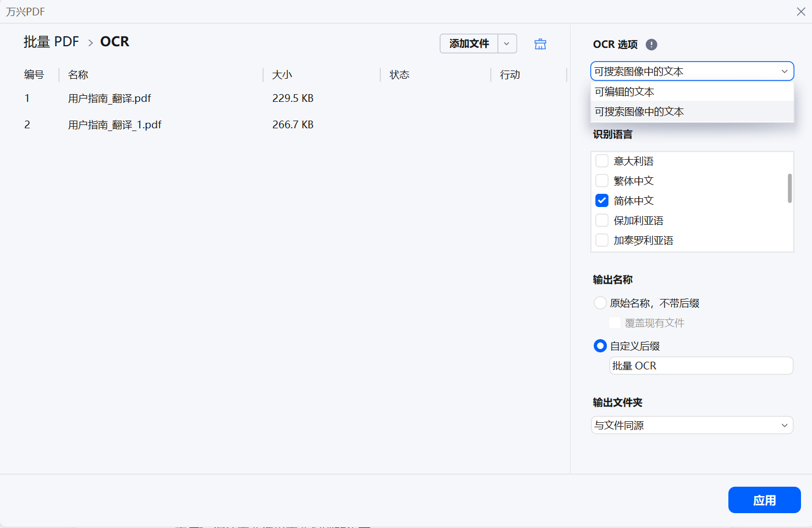Enable the 加泰罗利亚语 language
812x528 pixels.
tap(602, 240)
